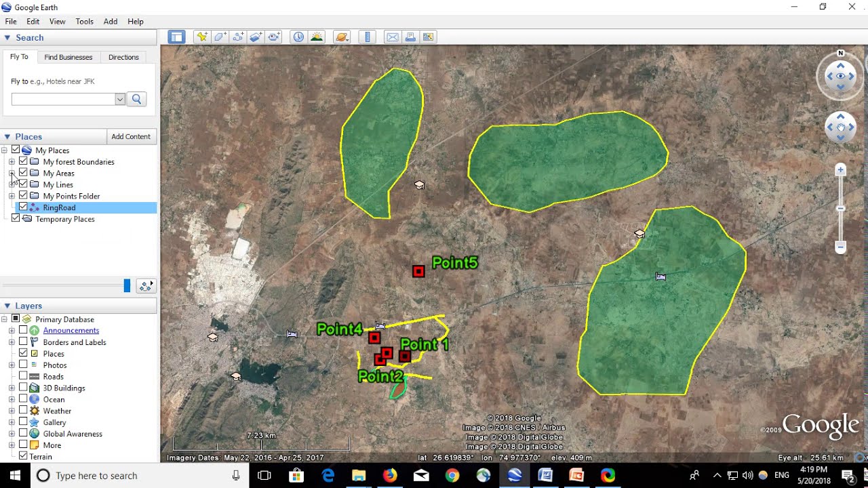The height and width of the screenshot is (488, 868).
Task: Click the look joystick eye control
Action: click(841, 76)
